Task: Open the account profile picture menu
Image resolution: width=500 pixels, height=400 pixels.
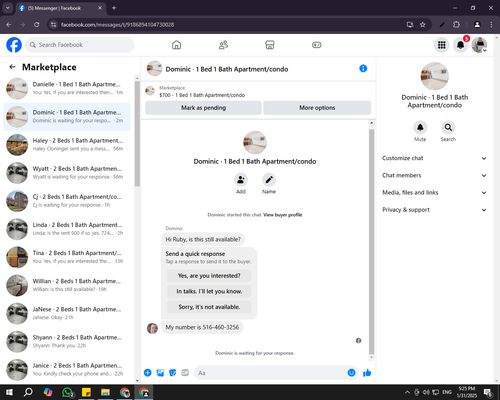Action: pyautogui.click(x=479, y=45)
